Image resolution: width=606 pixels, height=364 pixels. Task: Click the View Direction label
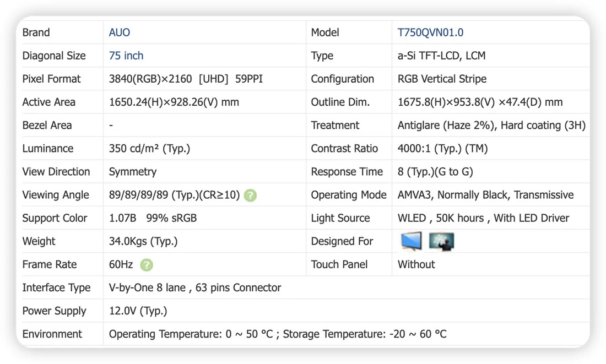[56, 172]
